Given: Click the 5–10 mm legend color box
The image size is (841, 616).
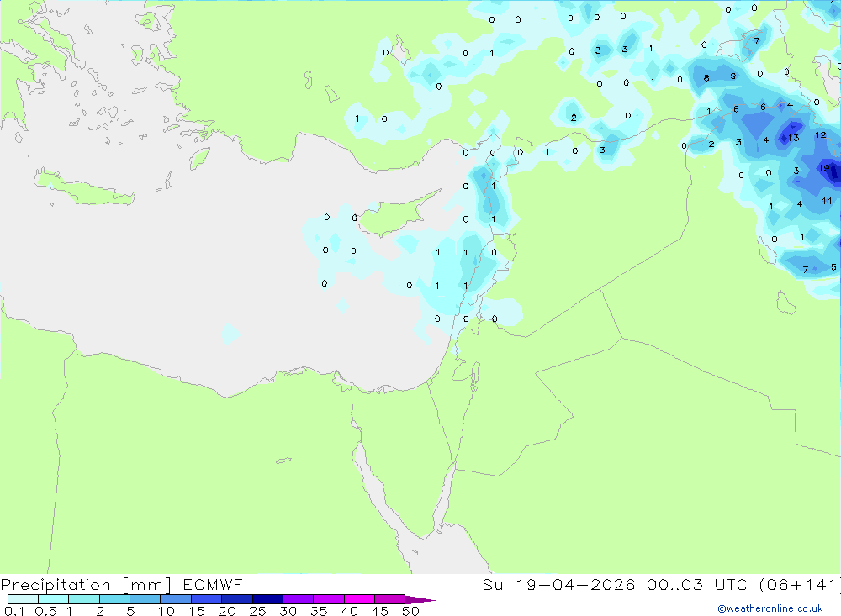Looking at the screenshot, I should click(145, 599).
